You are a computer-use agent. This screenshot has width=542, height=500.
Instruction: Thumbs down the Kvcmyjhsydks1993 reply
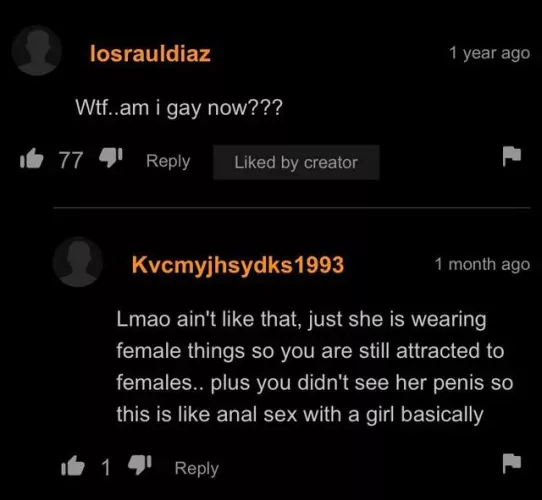tap(140, 465)
